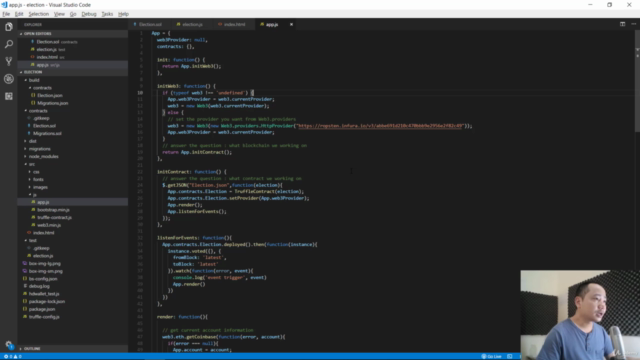Open truffle-contract.js file

click(x=73, y=218)
